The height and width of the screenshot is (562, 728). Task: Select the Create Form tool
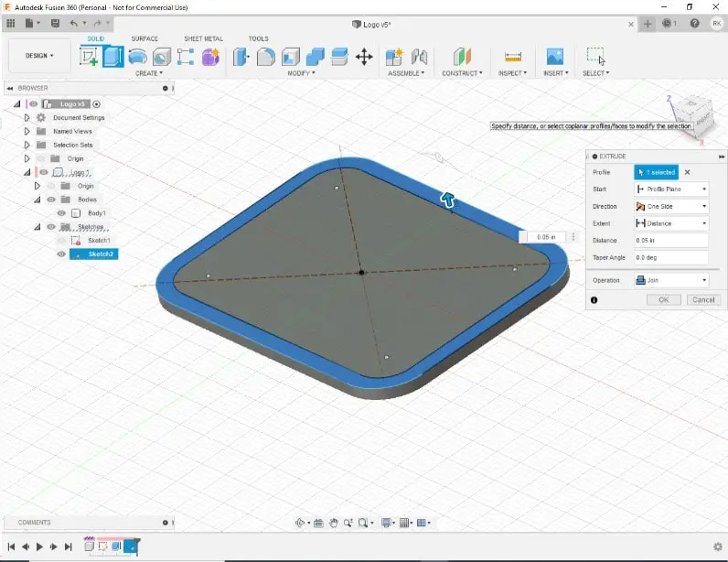coord(210,57)
